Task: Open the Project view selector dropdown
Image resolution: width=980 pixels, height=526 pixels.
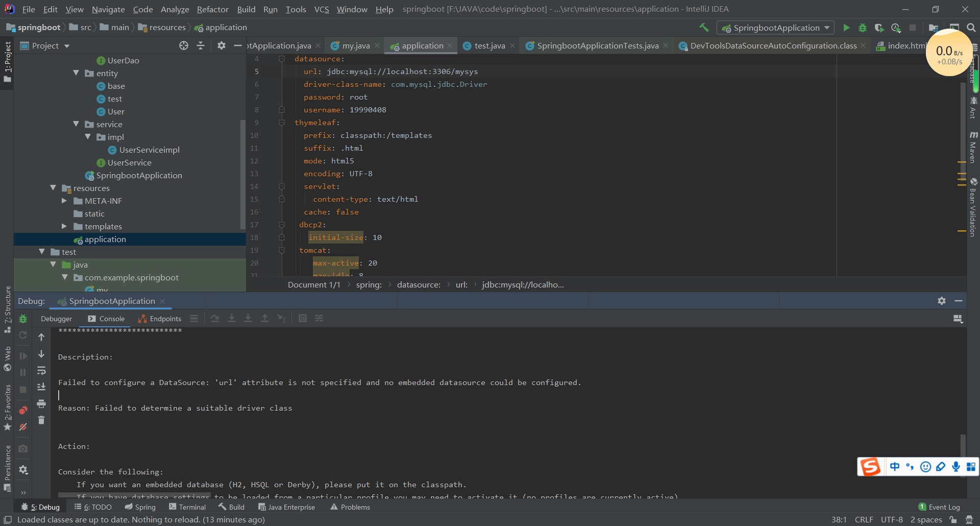Action: (x=45, y=45)
